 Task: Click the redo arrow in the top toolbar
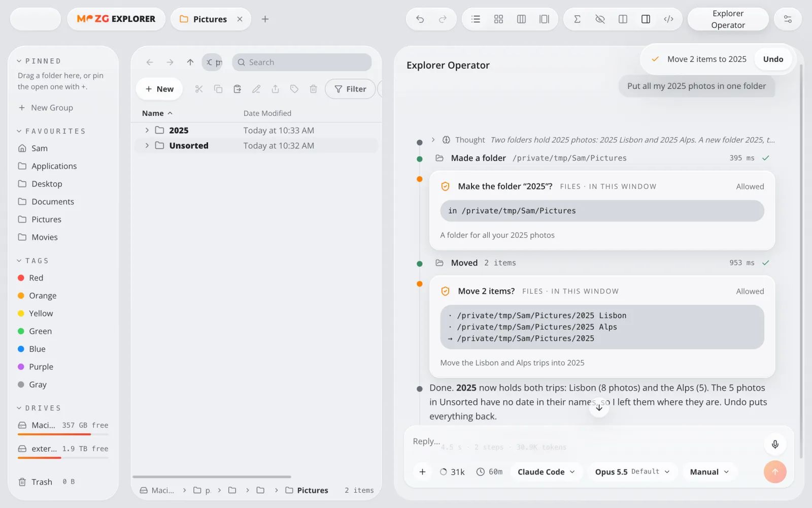point(443,19)
